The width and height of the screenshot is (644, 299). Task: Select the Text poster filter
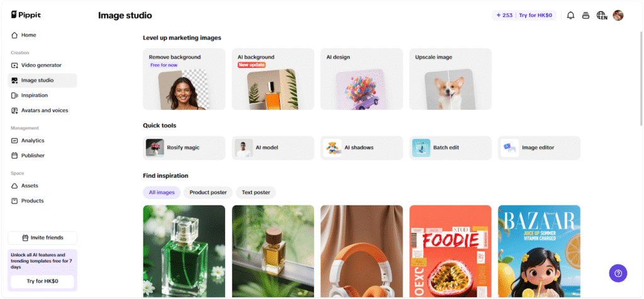(256, 192)
